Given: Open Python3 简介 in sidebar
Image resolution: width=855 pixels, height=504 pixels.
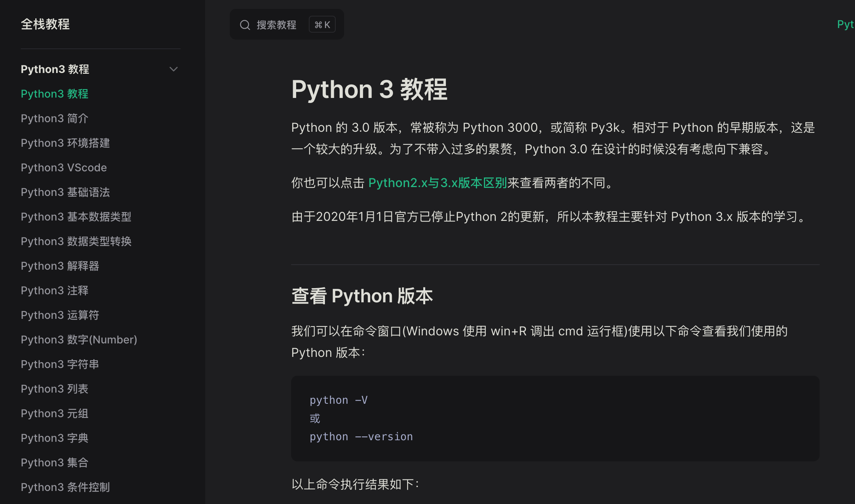Looking at the screenshot, I should pos(55,118).
